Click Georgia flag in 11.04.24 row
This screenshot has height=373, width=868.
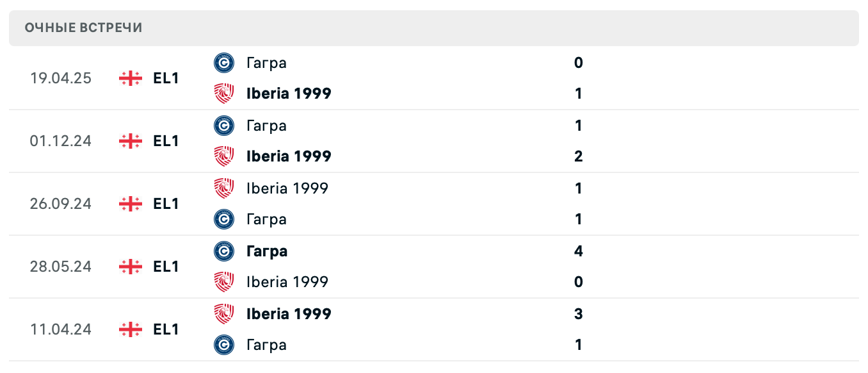click(131, 329)
